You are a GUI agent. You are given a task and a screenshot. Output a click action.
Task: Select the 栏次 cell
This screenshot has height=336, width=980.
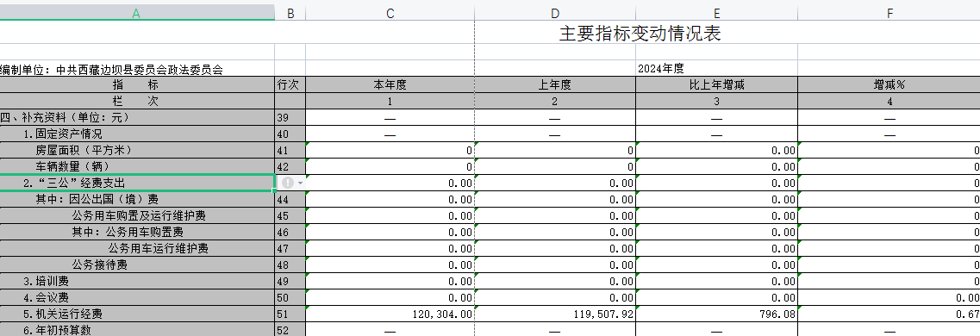tap(137, 101)
